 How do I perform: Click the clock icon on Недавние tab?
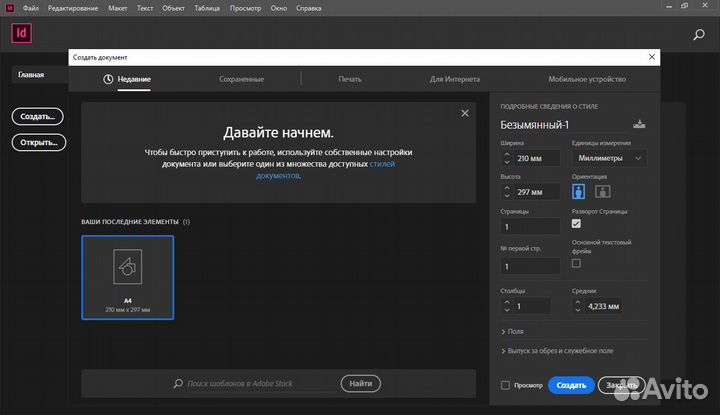(x=108, y=79)
